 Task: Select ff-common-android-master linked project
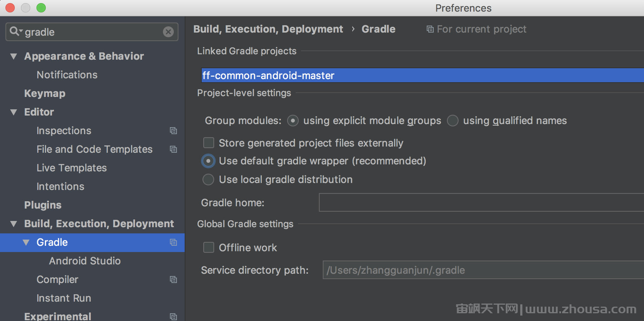click(x=422, y=76)
